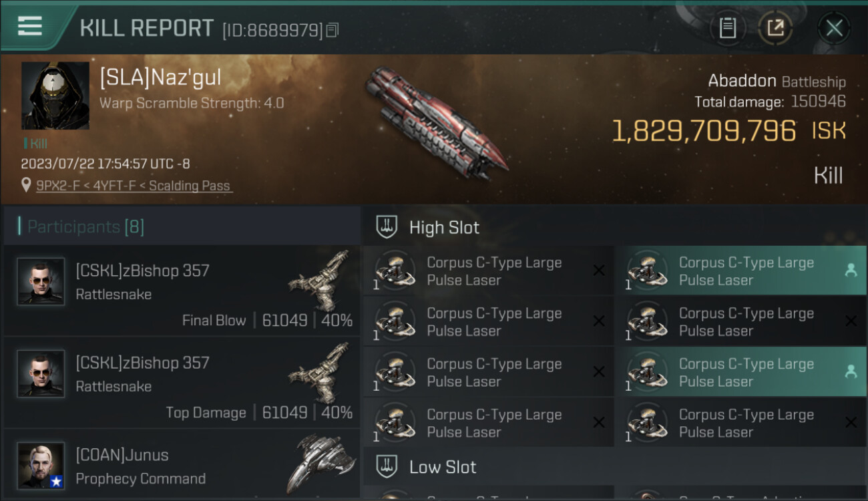Click the Low Slot shield icon
The image size is (868, 501).
click(387, 466)
